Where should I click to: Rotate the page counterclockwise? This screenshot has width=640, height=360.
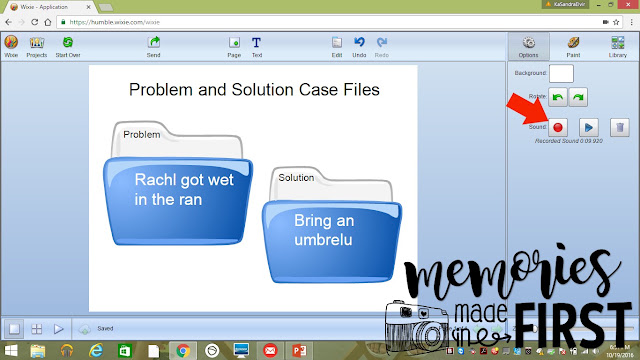558,97
